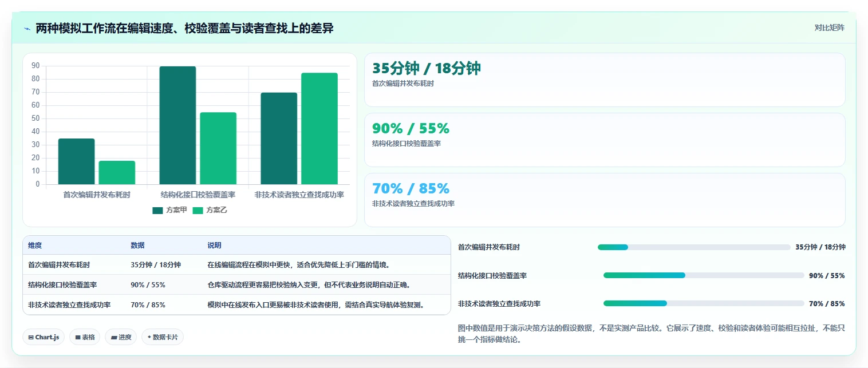Click the lightning icon before the title
This screenshot has width=868, height=368.
click(x=27, y=29)
